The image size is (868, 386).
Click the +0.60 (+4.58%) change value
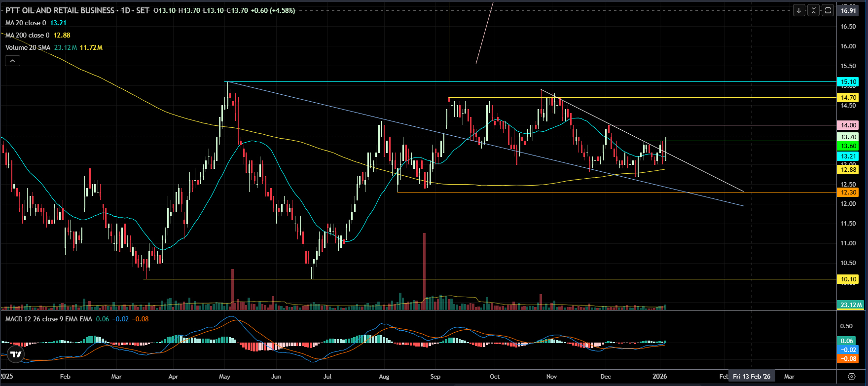273,10
